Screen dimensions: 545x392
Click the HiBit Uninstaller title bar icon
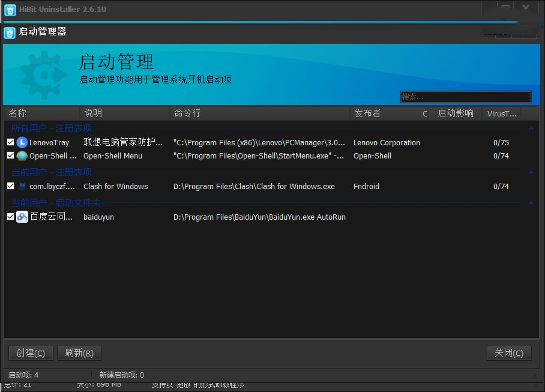[x=10, y=10]
